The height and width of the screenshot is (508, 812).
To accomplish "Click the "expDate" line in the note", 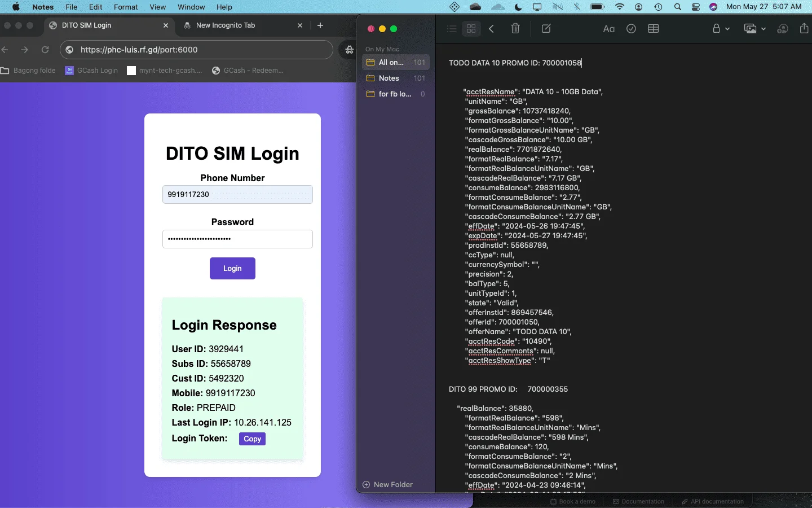I will point(526,236).
